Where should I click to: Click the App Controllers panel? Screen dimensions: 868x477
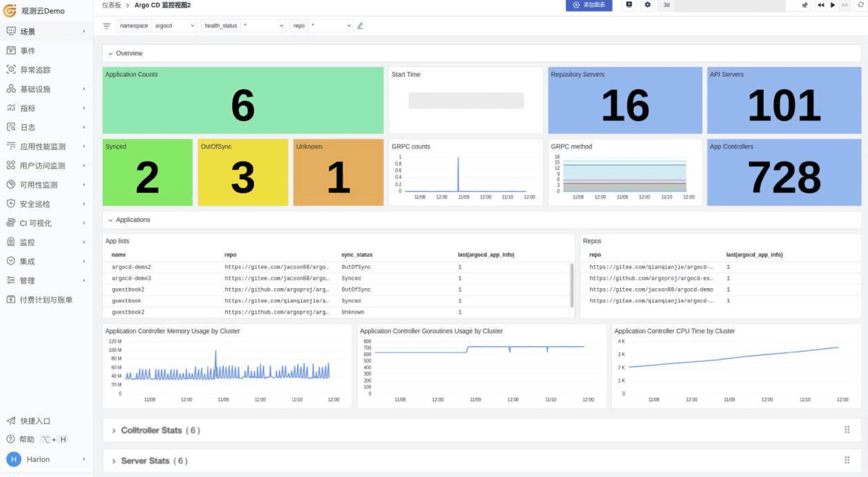(x=784, y=172)
